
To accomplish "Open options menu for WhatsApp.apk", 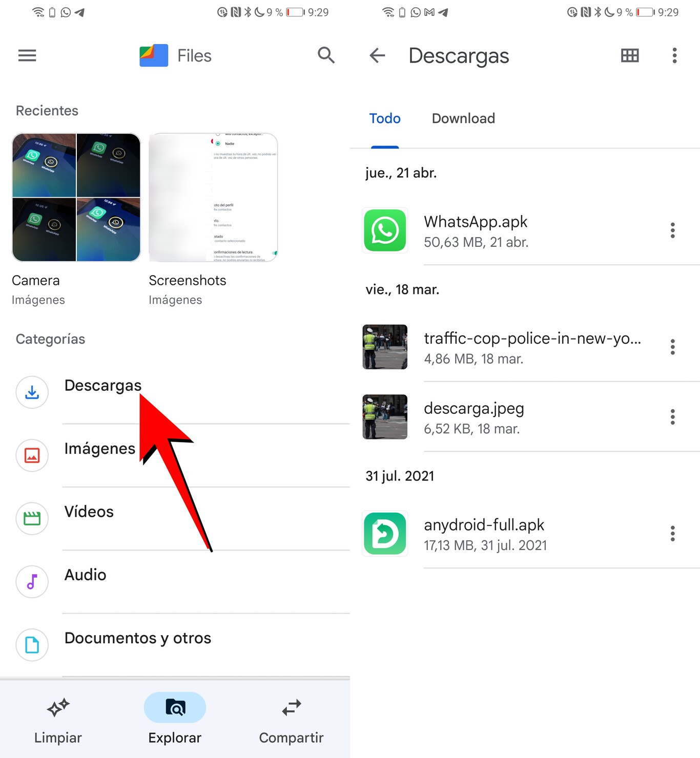I will (672, 230).
